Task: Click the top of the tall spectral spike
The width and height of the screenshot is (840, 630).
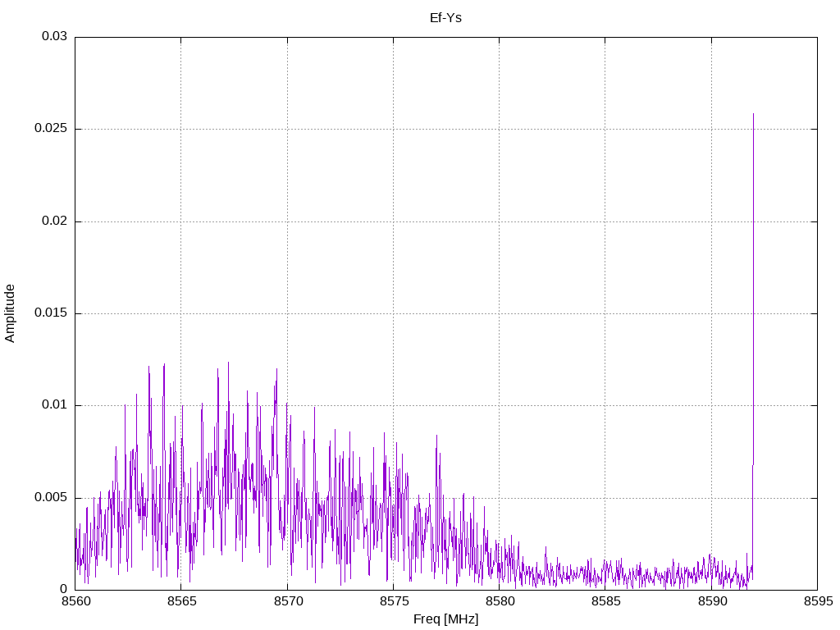Action: (x=753, y=114)
